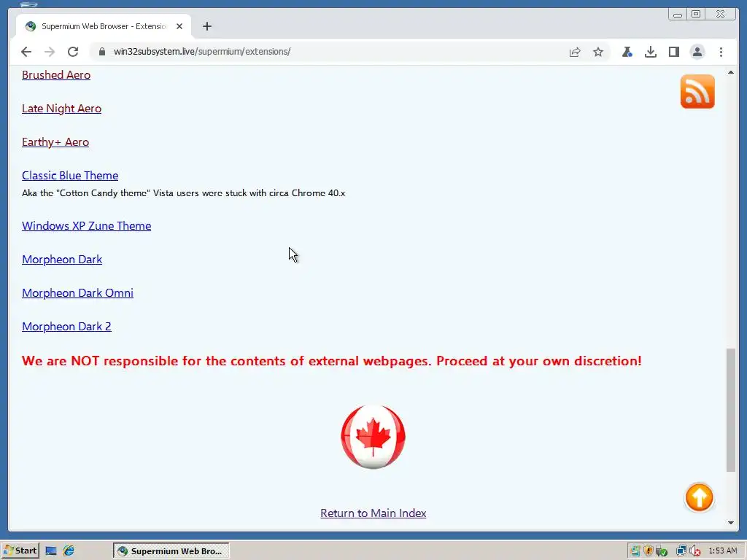
Task: Close the Supermium Web Browser tab
Action: tap(179, 26)
